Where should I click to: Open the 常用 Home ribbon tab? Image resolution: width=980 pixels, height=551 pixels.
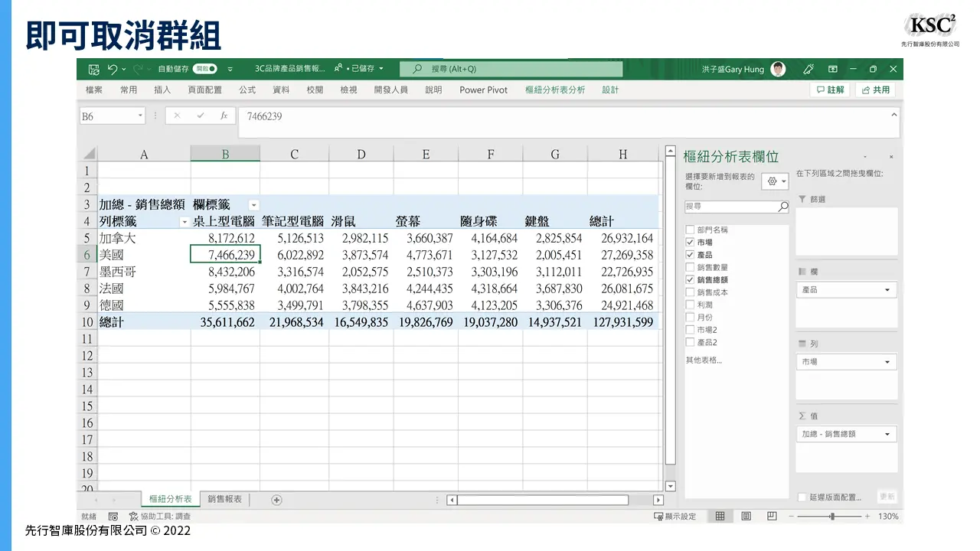pyautogui.click(x=129, y=90)
